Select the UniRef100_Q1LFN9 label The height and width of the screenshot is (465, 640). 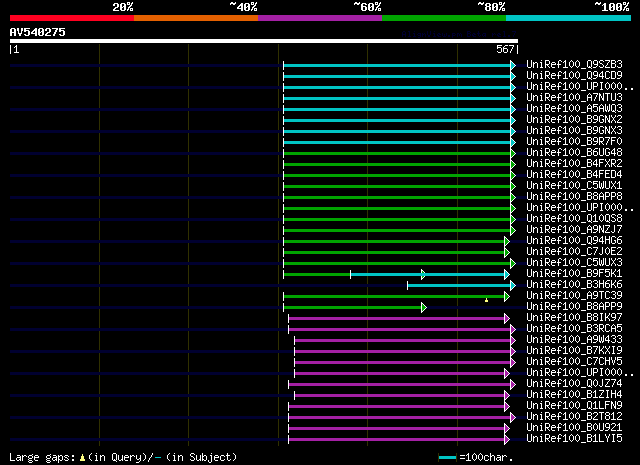[x=574, y=406]
